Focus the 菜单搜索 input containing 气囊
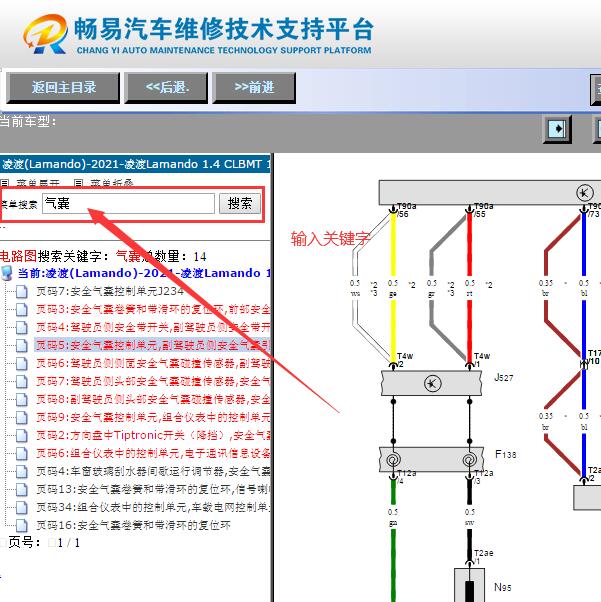Image resolution: width=601 pixels, height=602 pixels. (x=128, y=203)
